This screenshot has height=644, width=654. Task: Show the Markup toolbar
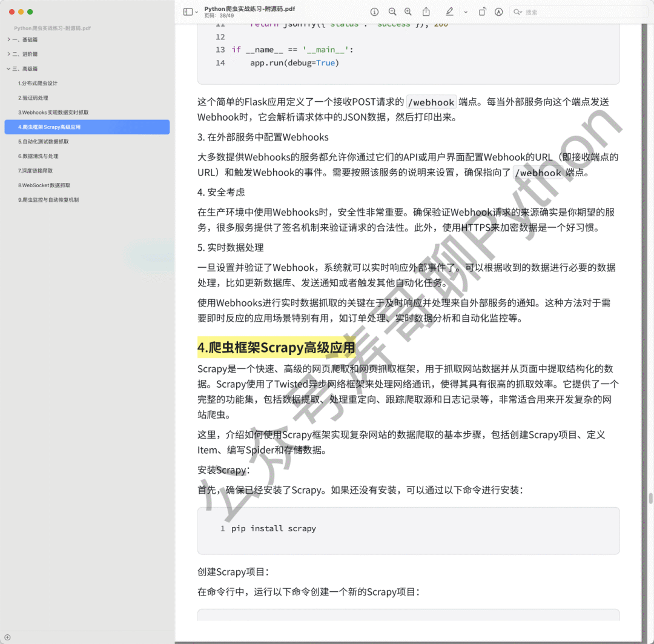[x=498, y=12]
